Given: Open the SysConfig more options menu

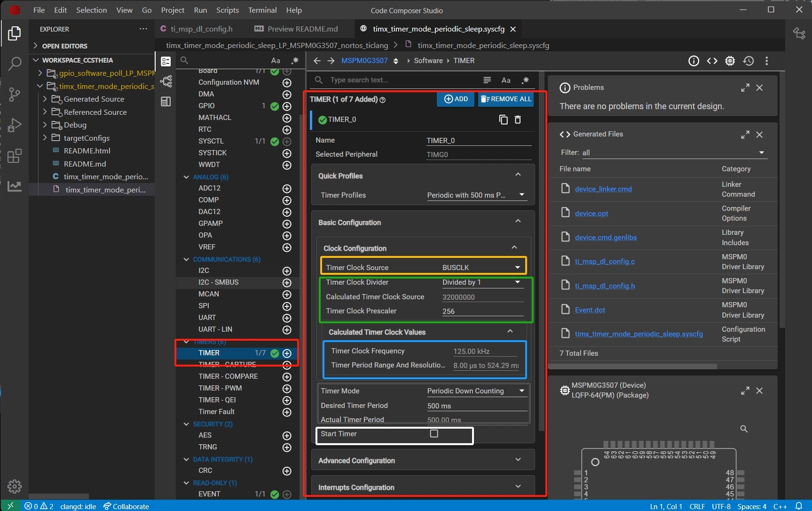Looking at the screenshot, I should (766, 61).
